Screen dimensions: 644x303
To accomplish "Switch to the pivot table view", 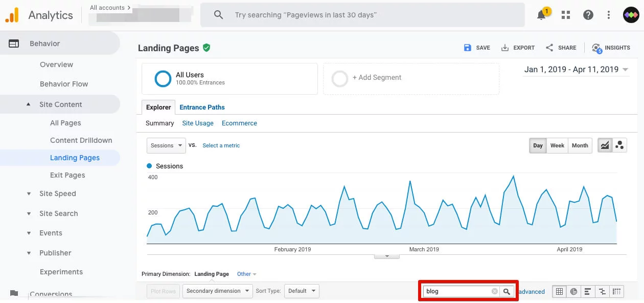I will 617,291.
